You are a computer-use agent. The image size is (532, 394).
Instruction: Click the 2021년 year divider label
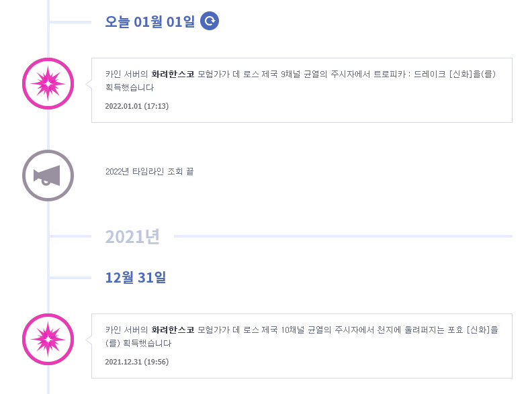point(132,236)
